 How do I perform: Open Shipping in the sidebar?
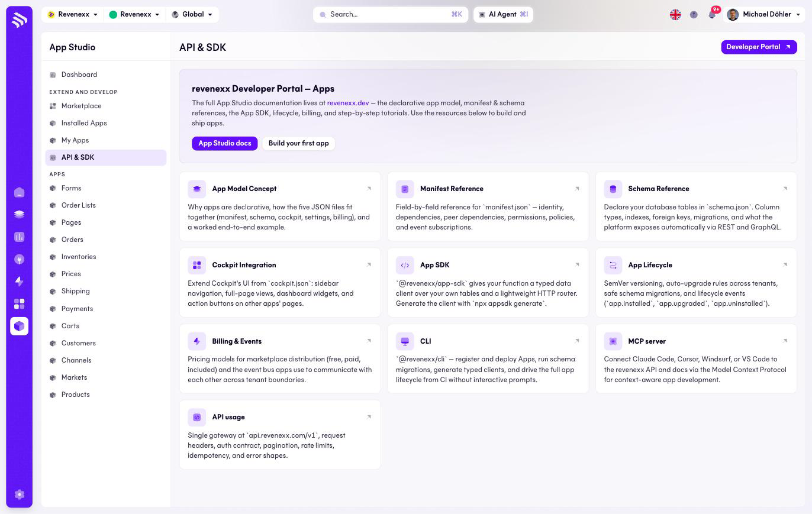coord(105,291)
